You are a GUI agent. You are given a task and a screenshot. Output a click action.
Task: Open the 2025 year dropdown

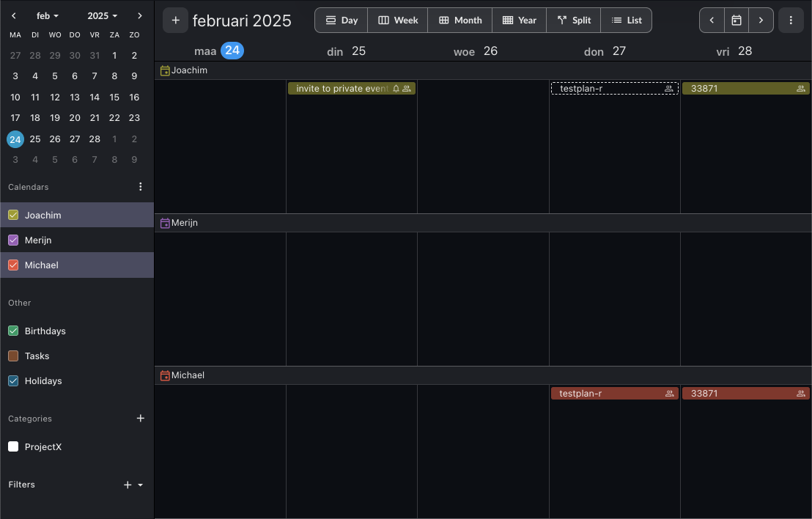pyautogui.click(x=102, y=15)
